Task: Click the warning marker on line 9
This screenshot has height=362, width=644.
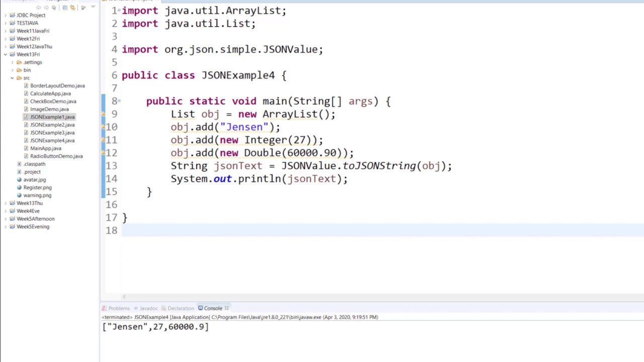Action: [103, 114]
